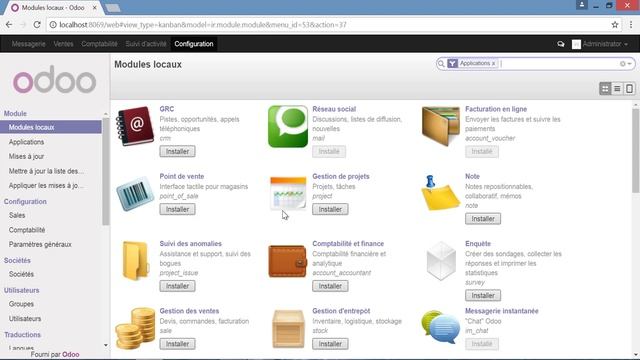Go back in browser history
The height and width of the screenshot is (360, 640).
(9, 25)
